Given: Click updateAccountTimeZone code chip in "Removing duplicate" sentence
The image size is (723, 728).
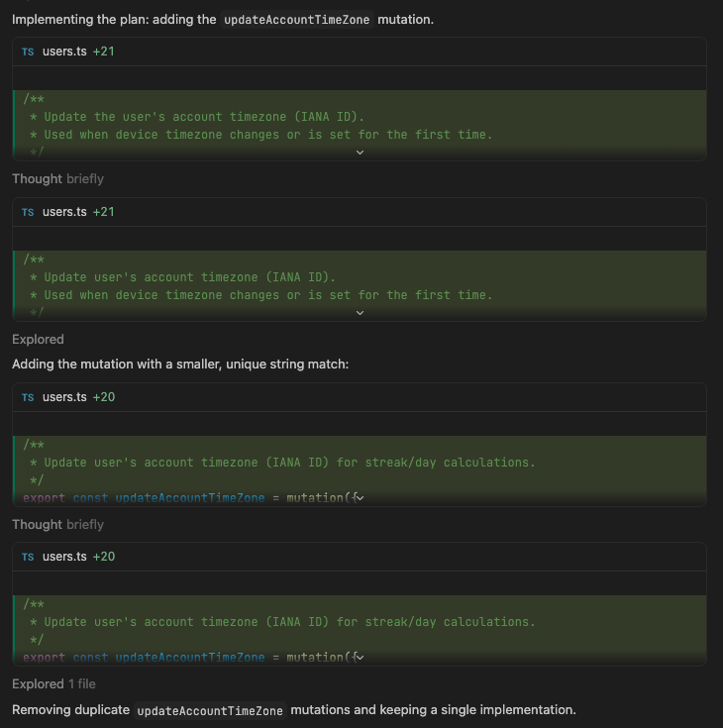Looking at the screenshot, I should coord(210,711).
